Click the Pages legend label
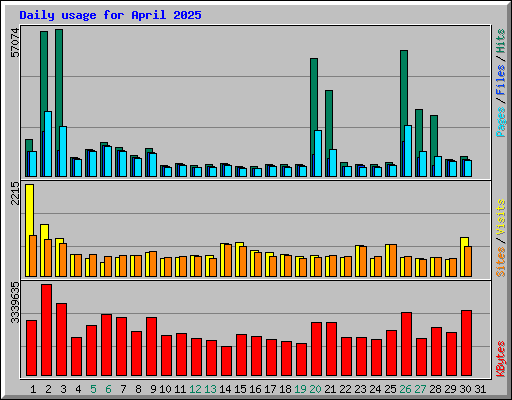Viewport: 512px width, 400px height. coord(501,122)
